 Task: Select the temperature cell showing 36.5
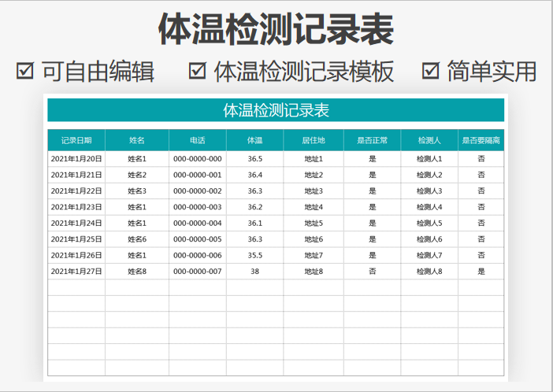point(254,159)
